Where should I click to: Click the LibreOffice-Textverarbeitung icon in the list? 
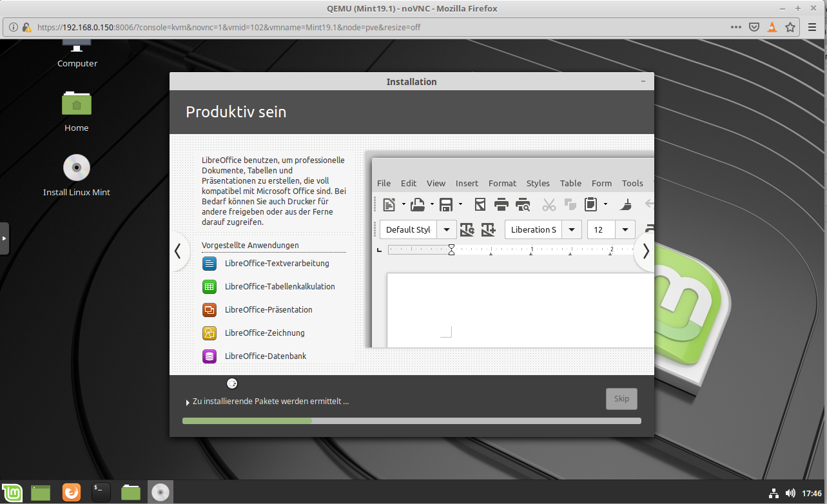pyautogui.click(x=209, y=263)
